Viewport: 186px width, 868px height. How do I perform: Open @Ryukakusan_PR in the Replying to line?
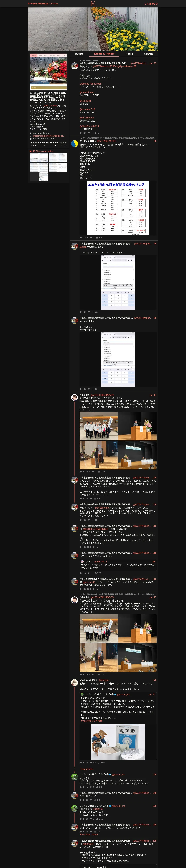click(x=127, y=66)
